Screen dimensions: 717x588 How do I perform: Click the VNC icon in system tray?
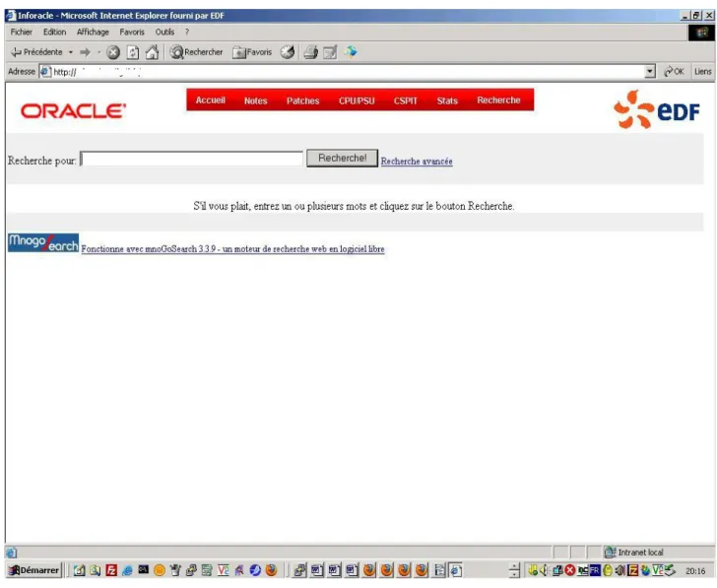(658, 570)
